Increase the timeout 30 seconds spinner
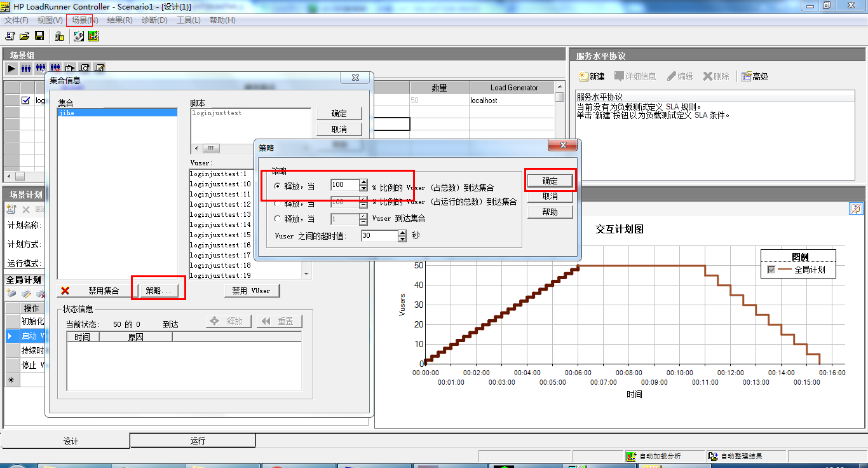Image resolution: width=868 pixels, height=468 pixels. (x=402, y=232)
